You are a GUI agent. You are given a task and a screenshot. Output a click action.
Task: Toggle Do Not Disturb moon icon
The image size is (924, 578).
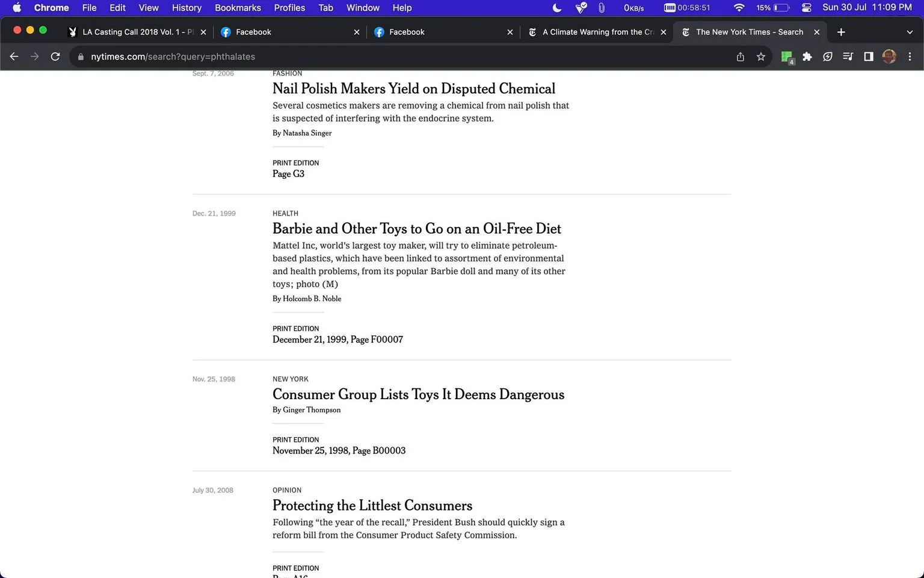point(557,8)
